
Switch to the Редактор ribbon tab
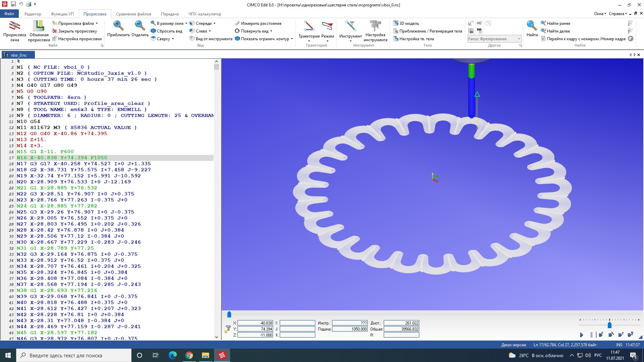point(33,14)
